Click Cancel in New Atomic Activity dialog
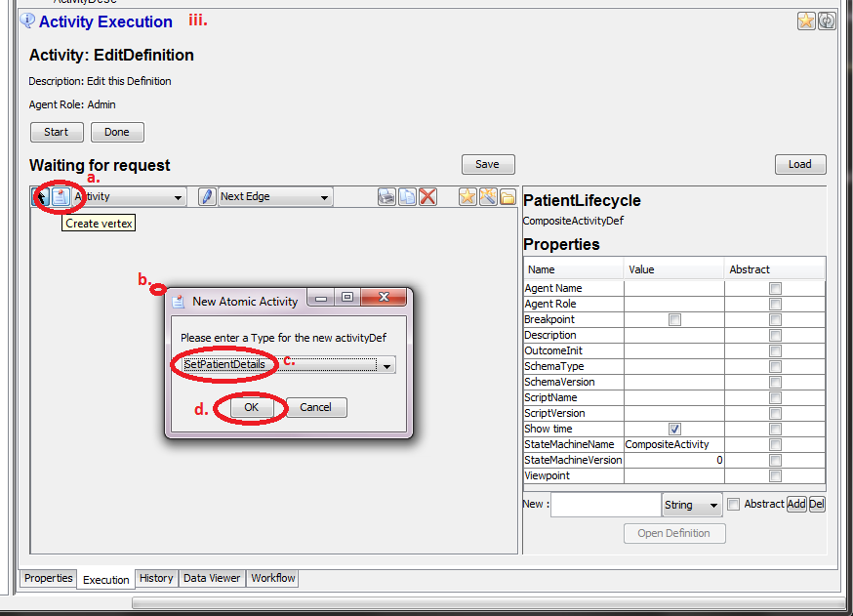 point(315,407)
